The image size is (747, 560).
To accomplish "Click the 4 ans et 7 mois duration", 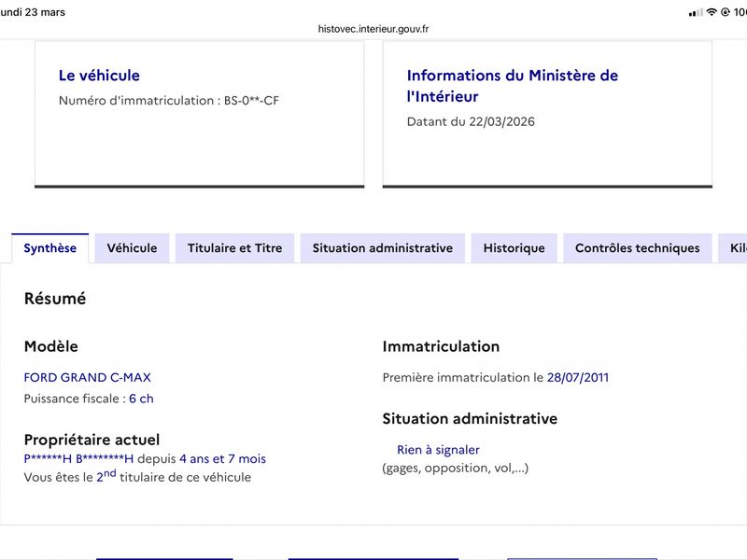I will 222,459.
